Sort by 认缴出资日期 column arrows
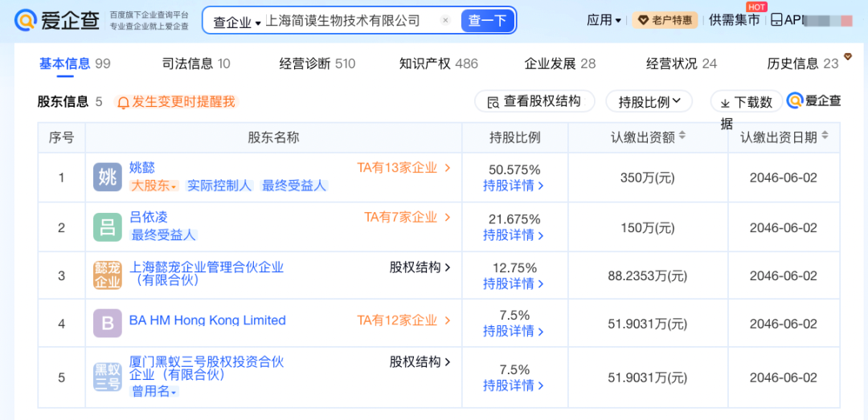 [x=825, y=137]
